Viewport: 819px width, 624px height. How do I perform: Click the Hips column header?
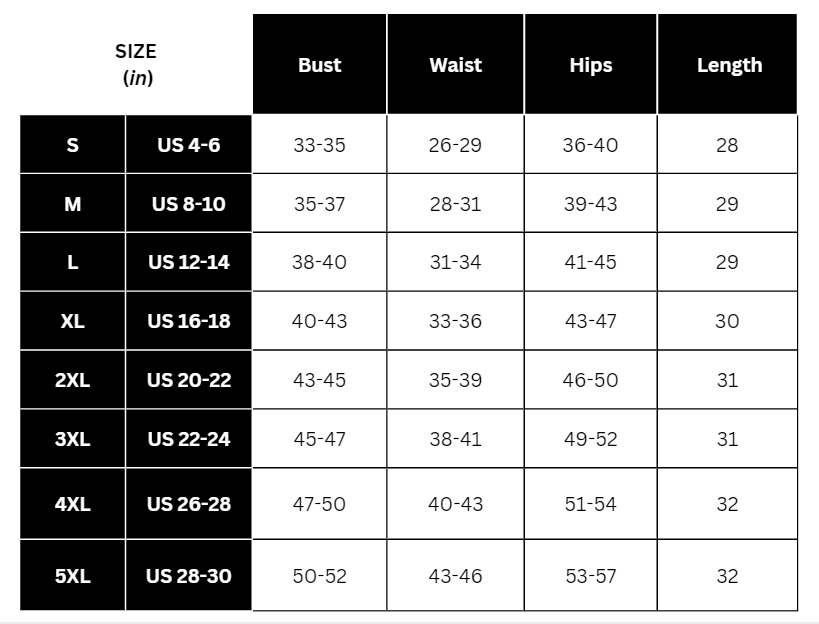590,64
